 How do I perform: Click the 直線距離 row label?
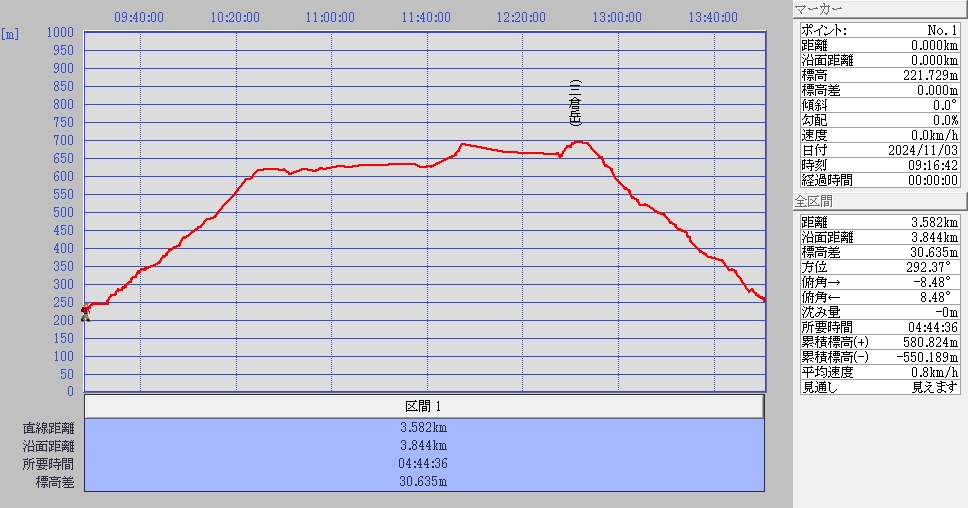click(x=48, y=428)
